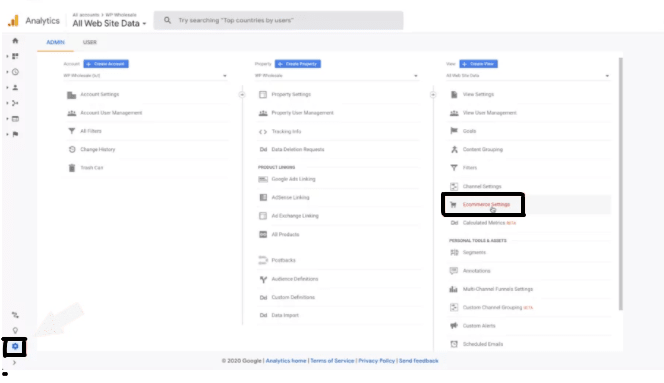Collapse Account column using circle arrow
Viewport: 664px width, 383px height.
242,94
